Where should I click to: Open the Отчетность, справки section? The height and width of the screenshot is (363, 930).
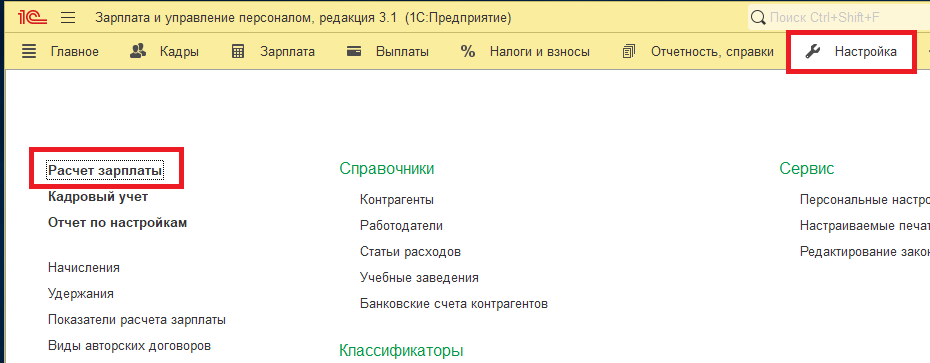pos(712,52)
